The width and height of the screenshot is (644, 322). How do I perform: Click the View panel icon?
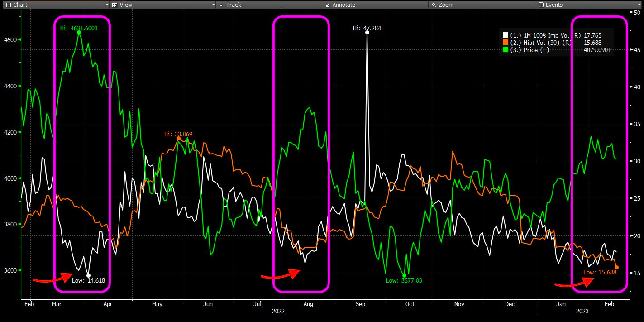pyautogui.click(x=114, y=5)
